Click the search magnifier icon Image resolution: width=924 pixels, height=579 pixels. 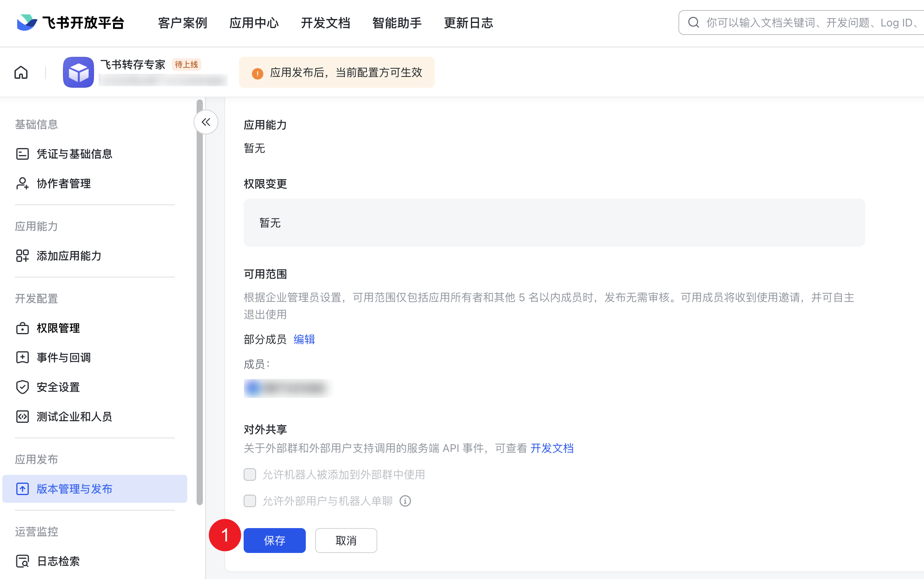(x=694, y=23)
